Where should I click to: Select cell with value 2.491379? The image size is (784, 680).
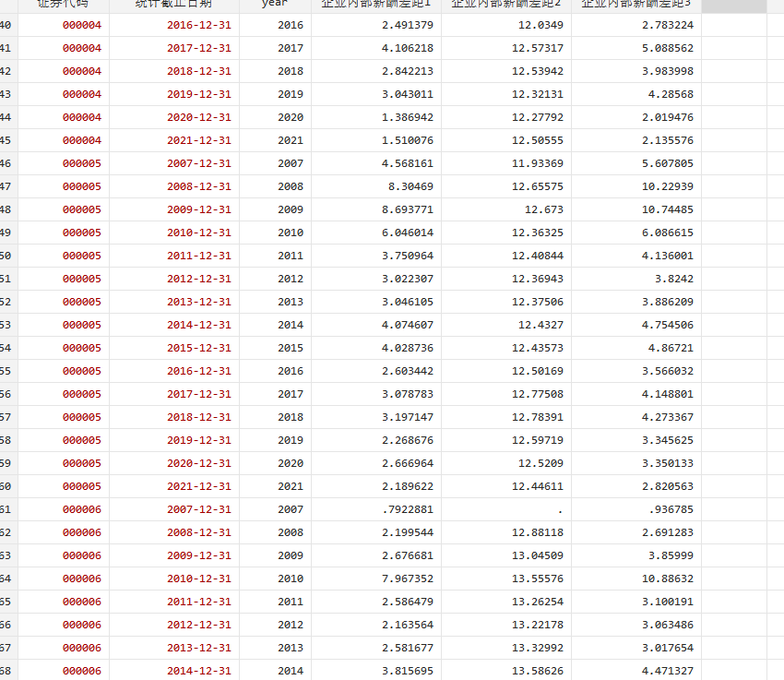[x=376, y=25]
